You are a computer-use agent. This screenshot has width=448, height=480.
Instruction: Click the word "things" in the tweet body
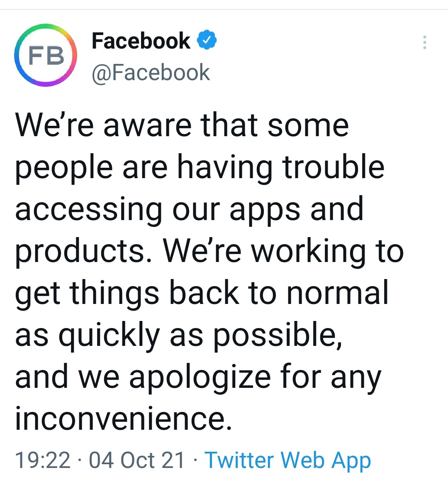tap(114, 294)
